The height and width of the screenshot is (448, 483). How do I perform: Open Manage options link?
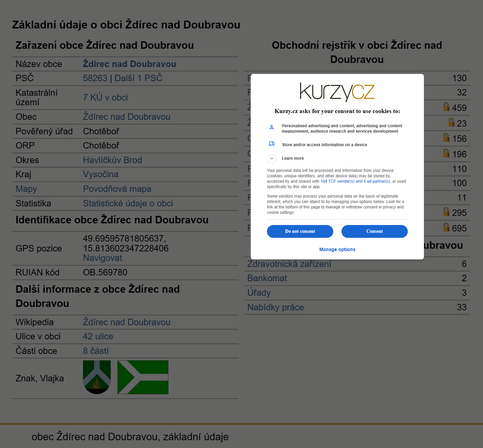(x=337, y=249)
